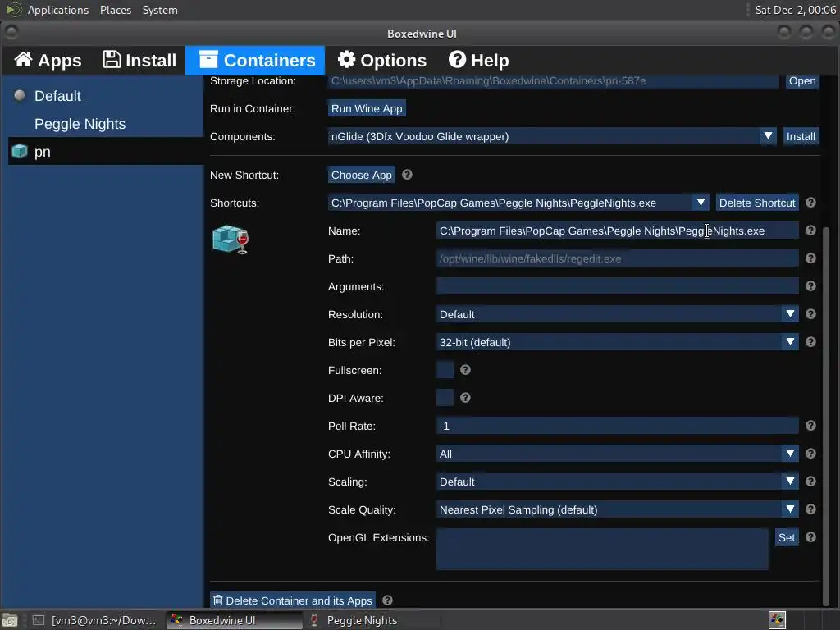840x630 pixels.
Task: Show help for Fullscreen
Action: (466, 370)
